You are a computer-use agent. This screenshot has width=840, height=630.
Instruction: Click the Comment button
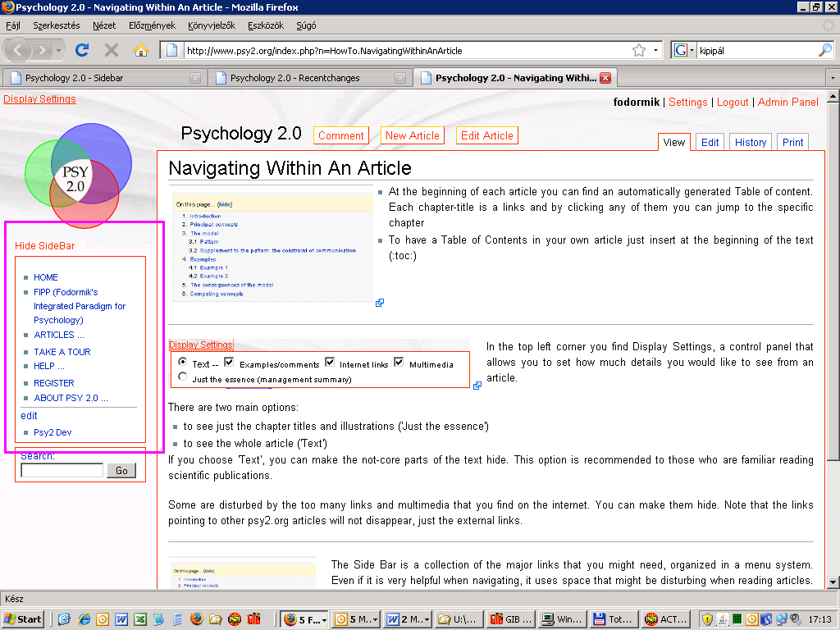[340, 135]
